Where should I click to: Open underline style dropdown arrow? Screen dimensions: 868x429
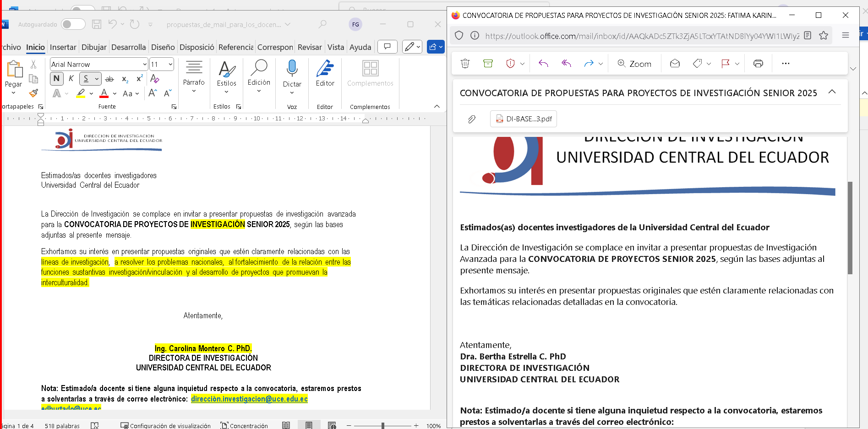(x=97, y=79)
